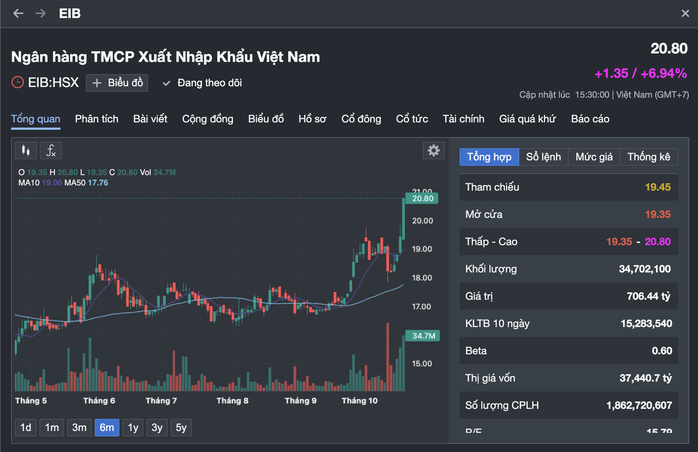Image resolution: width=698 pixels, height=452 pixels.
Task: Open candlestick chart type selector
Action: pos(26,151)
